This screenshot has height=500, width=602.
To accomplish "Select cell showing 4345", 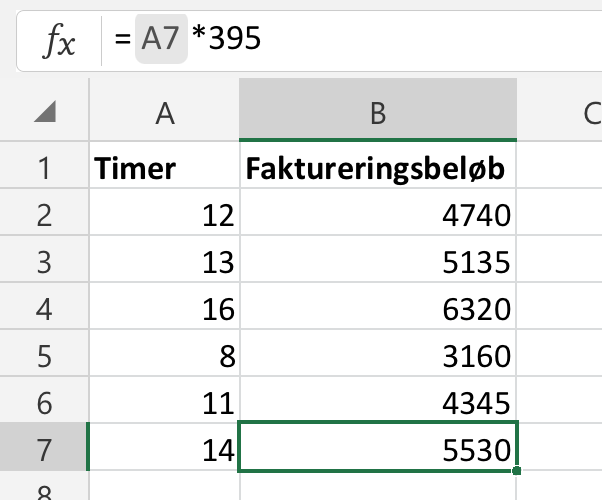I will coord(378,402).
